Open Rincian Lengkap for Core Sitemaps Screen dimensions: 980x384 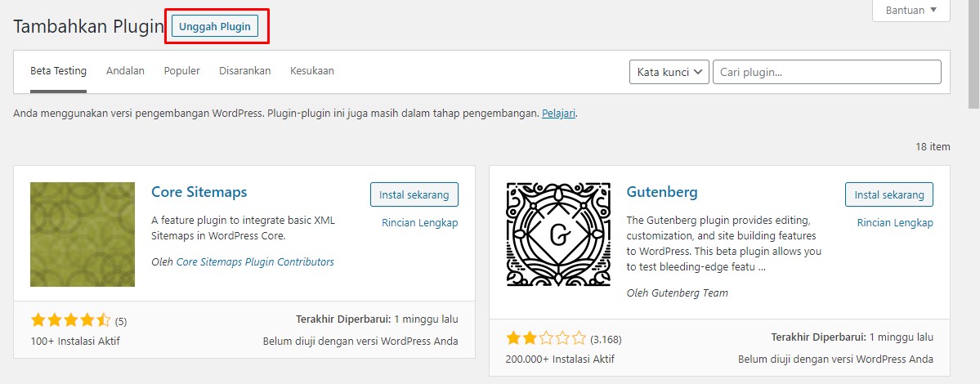pyautogui.click(x=420, y=223)
